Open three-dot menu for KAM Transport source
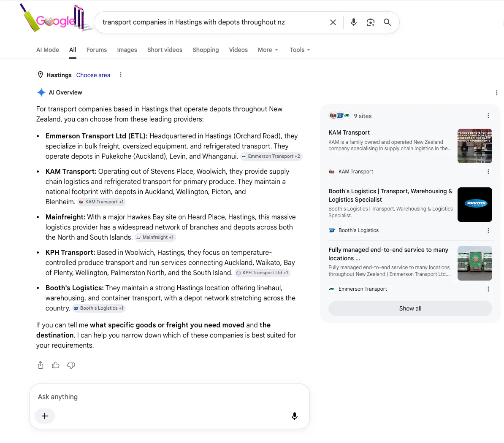Screen dimensions: 504x443 pos(488,172)
